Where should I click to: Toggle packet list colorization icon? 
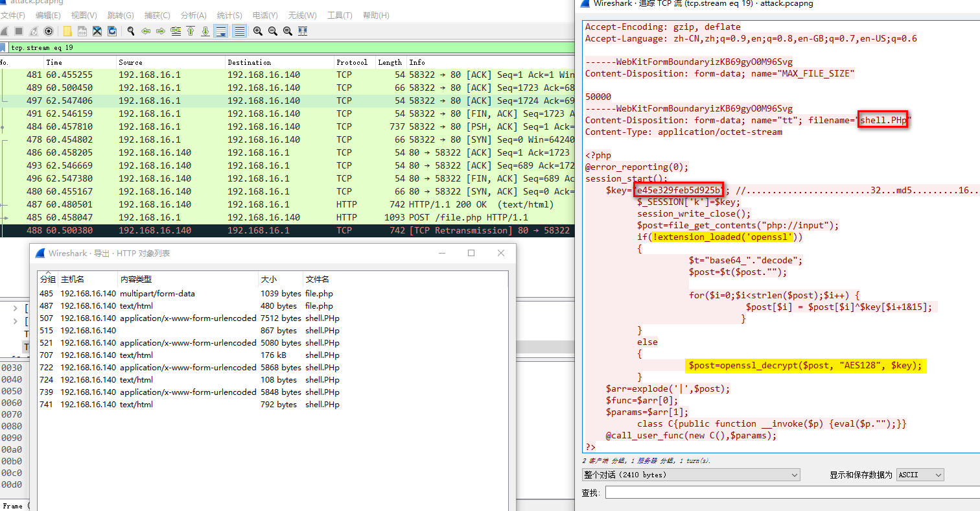(239, 31)
